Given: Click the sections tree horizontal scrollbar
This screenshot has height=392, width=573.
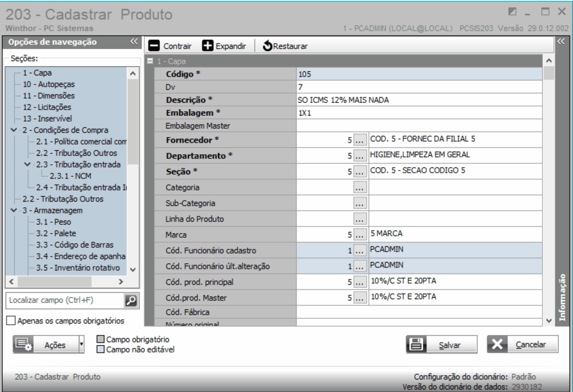Looking at the screenshot, I should tap(66, 282).
